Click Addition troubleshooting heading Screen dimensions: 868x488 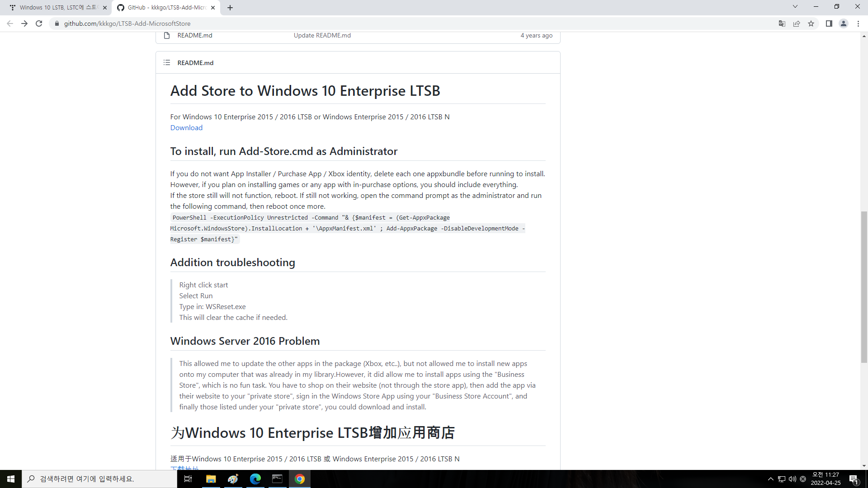(x=232, y=263)
